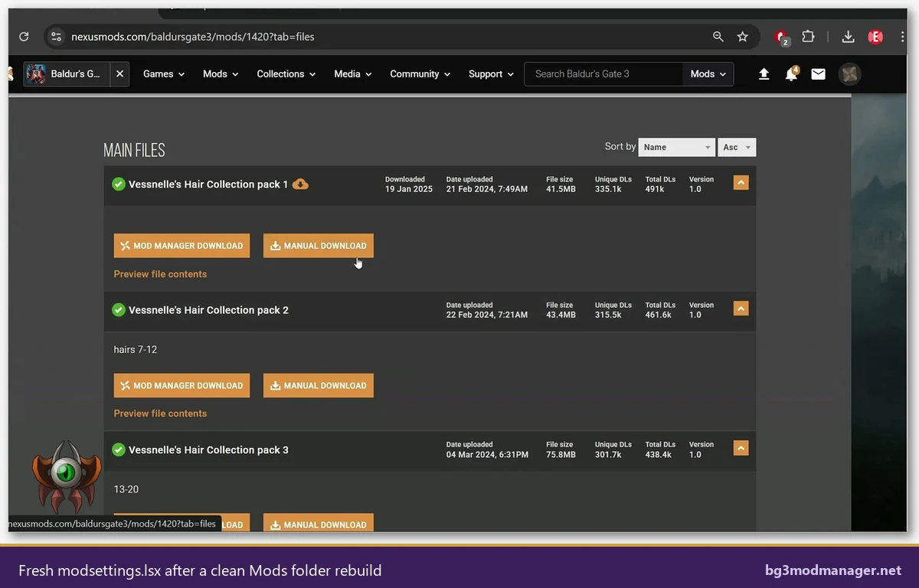Screen dimensions: 919x588
Task: Select Vessnelle's Hair Collection pack 3 title
Action: pyautogui.click(x=208, y=450)
